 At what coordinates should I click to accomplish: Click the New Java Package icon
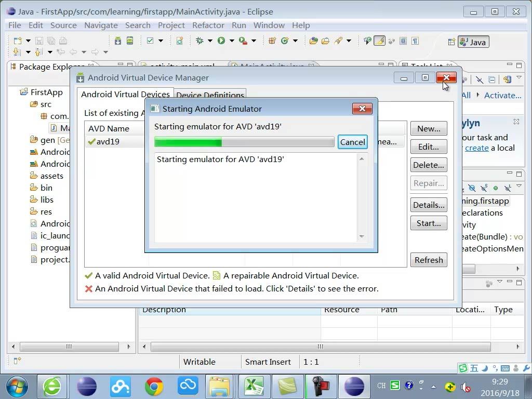[x=272, y=41]
